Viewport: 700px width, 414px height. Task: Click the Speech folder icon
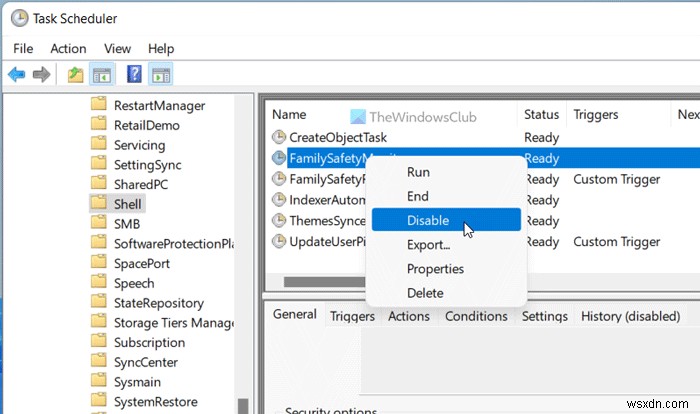(99, 282)
